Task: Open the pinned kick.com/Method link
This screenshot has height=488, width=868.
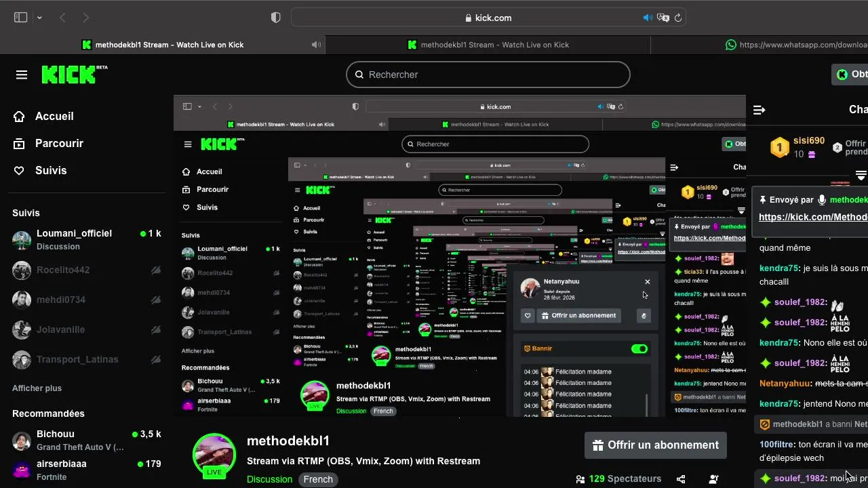Action: tap(813, 217)
